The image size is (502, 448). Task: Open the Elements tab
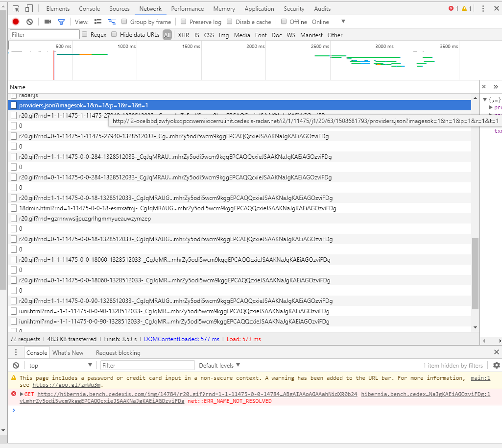[x=58, y=9]
